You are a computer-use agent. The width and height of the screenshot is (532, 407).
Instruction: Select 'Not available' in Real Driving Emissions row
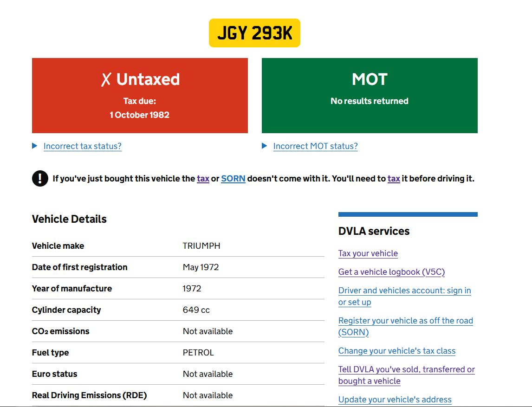pos(208,395)
